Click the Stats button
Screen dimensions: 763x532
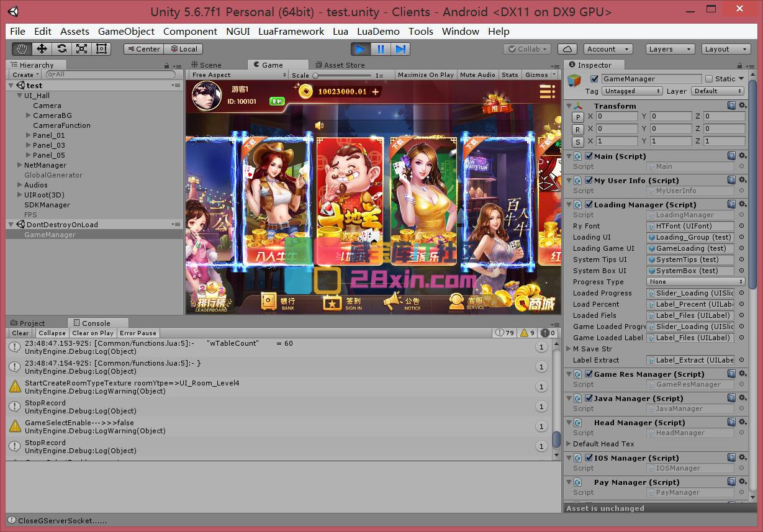tap(510, 75)
